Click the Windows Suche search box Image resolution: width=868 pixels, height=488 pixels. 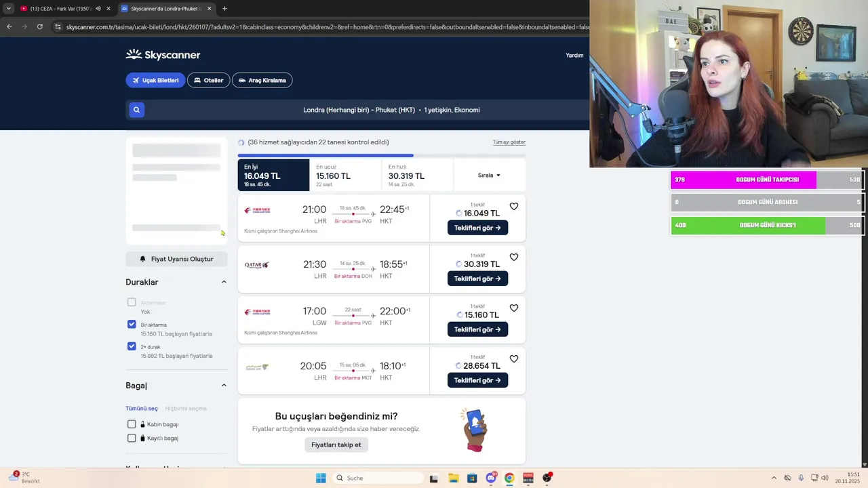378,478
